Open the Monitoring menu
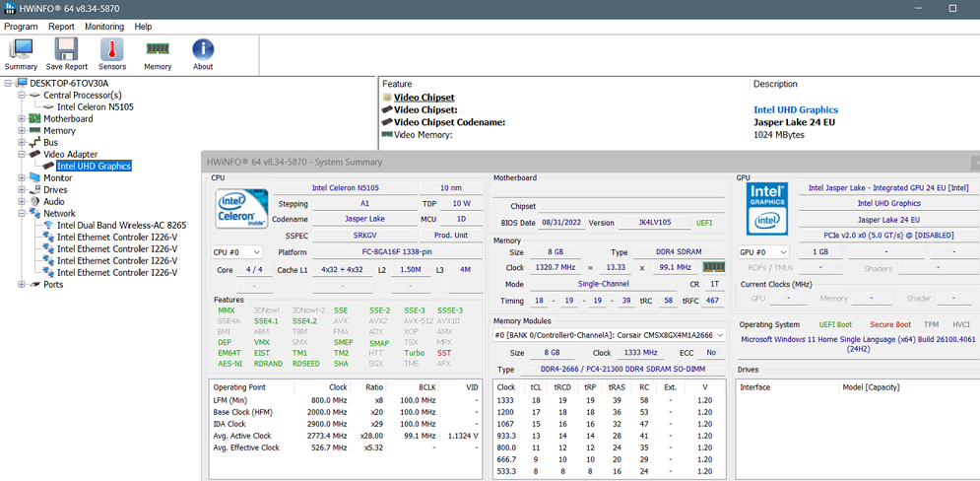 (x=104, y=27)
